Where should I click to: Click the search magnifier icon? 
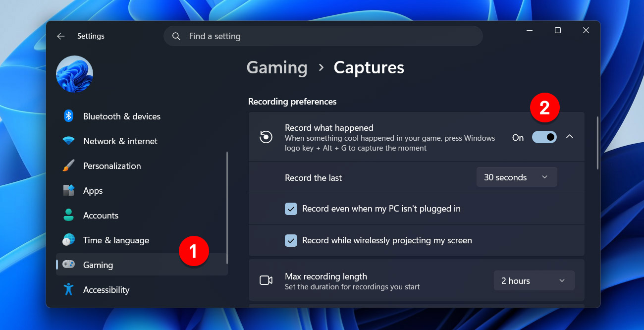(176, 36)
